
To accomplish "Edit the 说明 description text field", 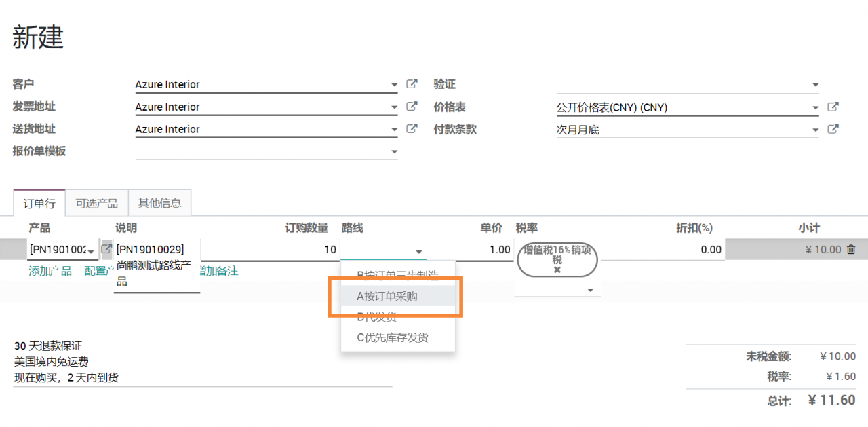I will point(157,266).
